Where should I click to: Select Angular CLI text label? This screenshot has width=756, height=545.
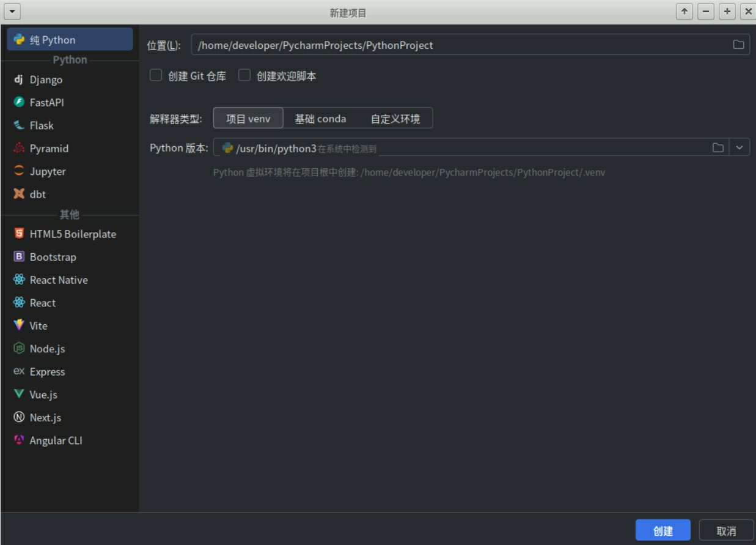56,440
